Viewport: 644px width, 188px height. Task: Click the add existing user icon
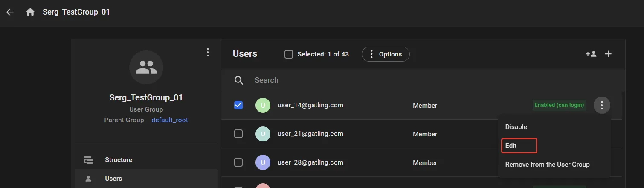pos(591,54)
